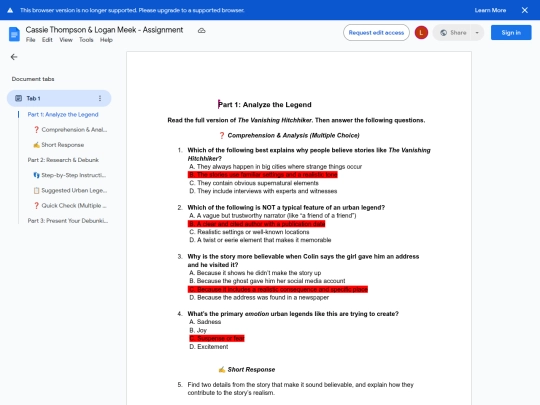Open the View menu

click(x=66, y=40)
